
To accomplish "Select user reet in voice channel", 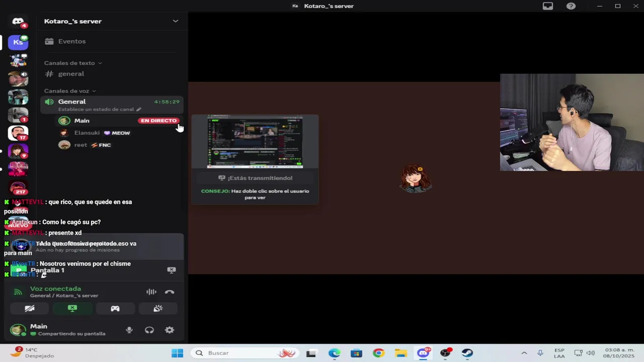I will [x=80, y=145].
